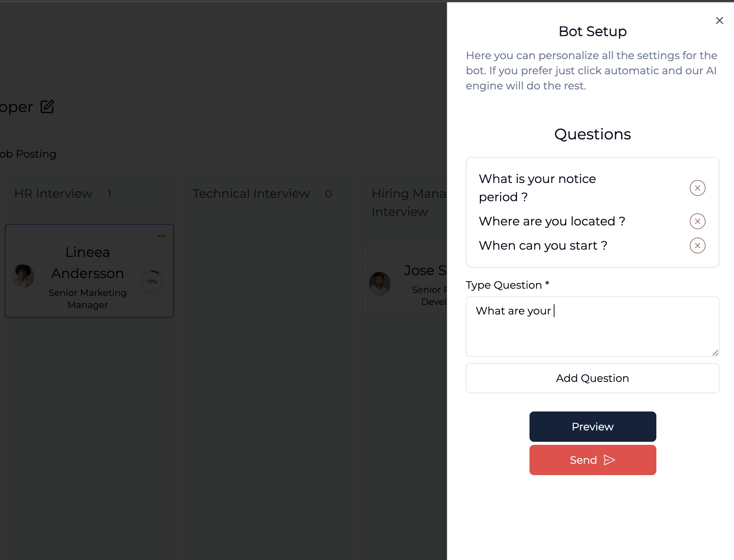
Task: Click the Job Posting label
Action: (28, 154)
